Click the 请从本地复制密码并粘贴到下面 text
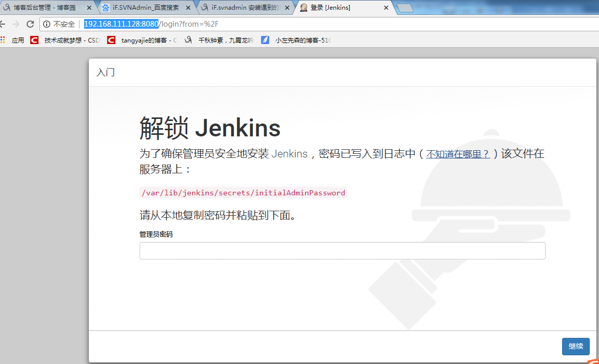 [x=217, y=215]
